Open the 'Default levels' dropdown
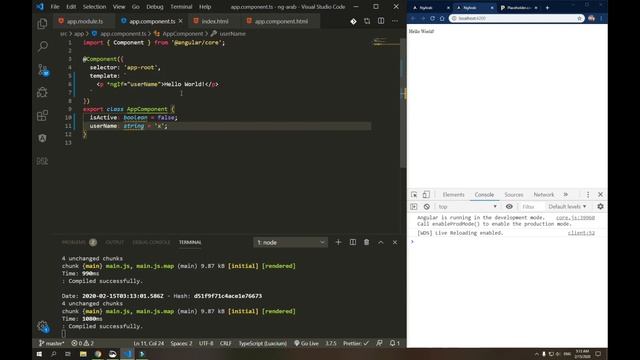 [567, 207]
